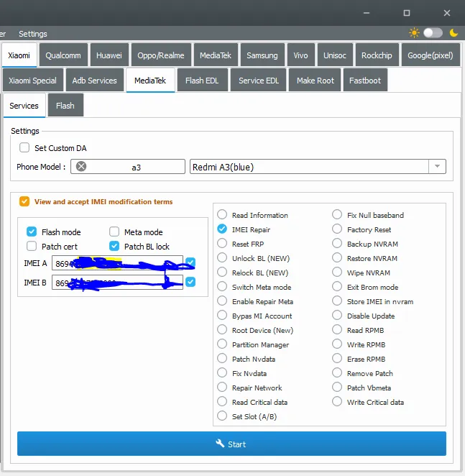Open the Flash EDL tab
This screenshot has height=476, width=465.
point(203,81)
